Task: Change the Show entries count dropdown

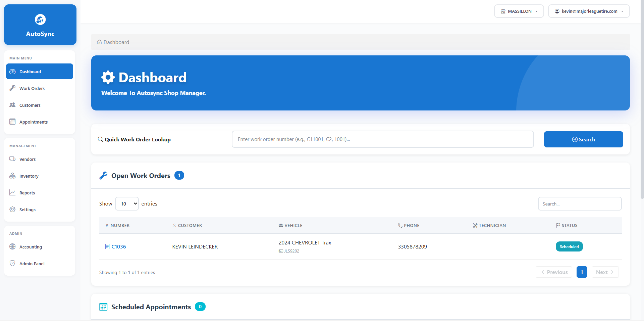Action: [127, 203]
